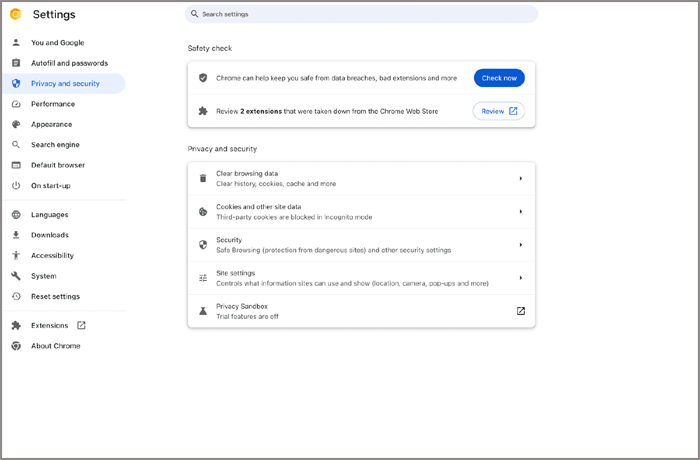Click the person figure icon for Accessibility
Viewport: 700px width, 460px height.
(x=16, y=255)
